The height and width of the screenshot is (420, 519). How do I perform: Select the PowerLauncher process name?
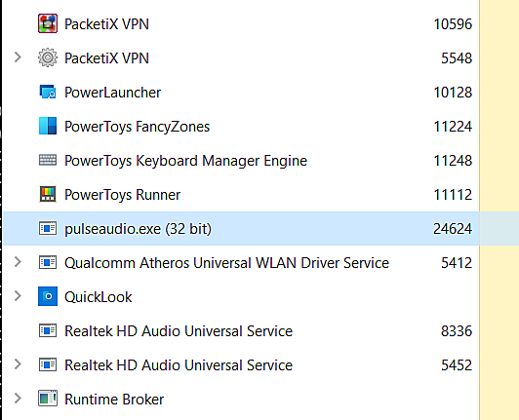(112, 93)
